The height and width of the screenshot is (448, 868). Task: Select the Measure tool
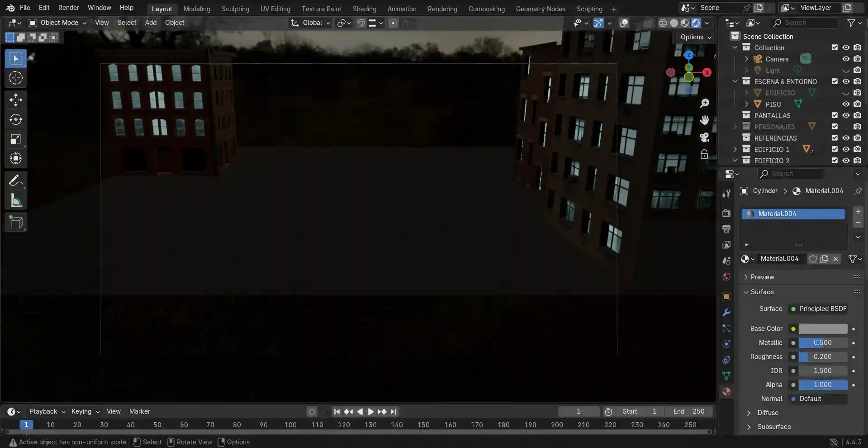point(16,200)
